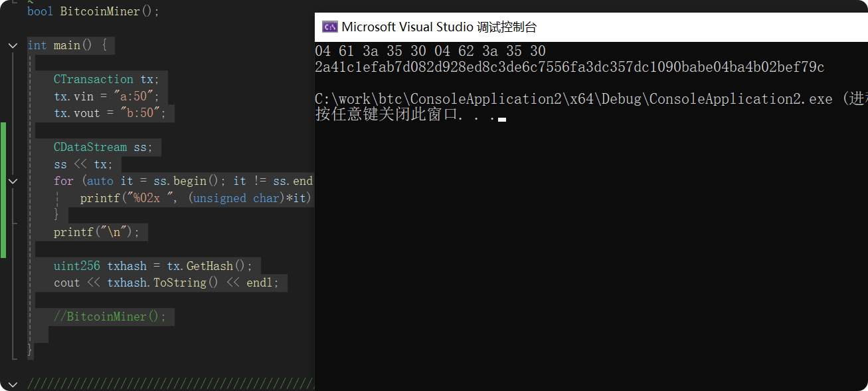
Task: Click the printf("\n"); line
Action: (97, 232)
